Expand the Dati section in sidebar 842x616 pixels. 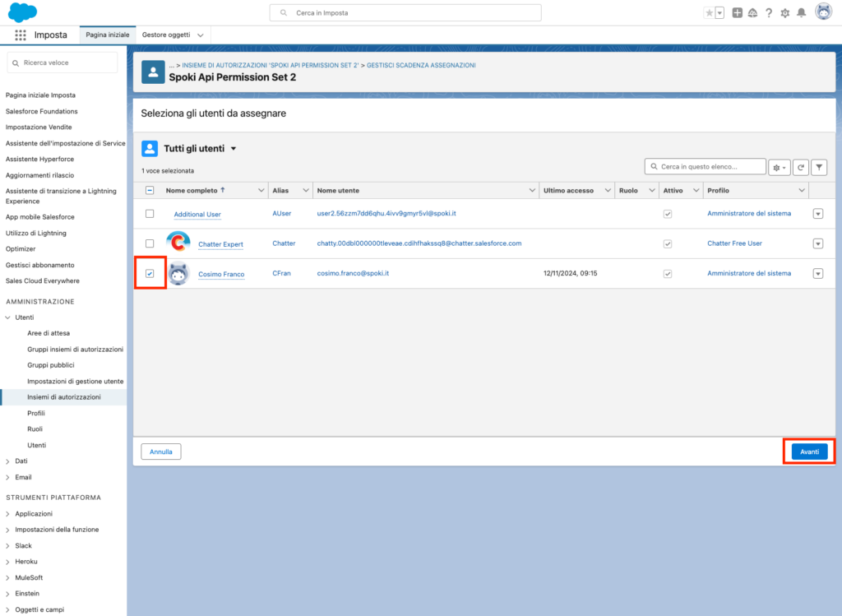(x=8, y=461)
